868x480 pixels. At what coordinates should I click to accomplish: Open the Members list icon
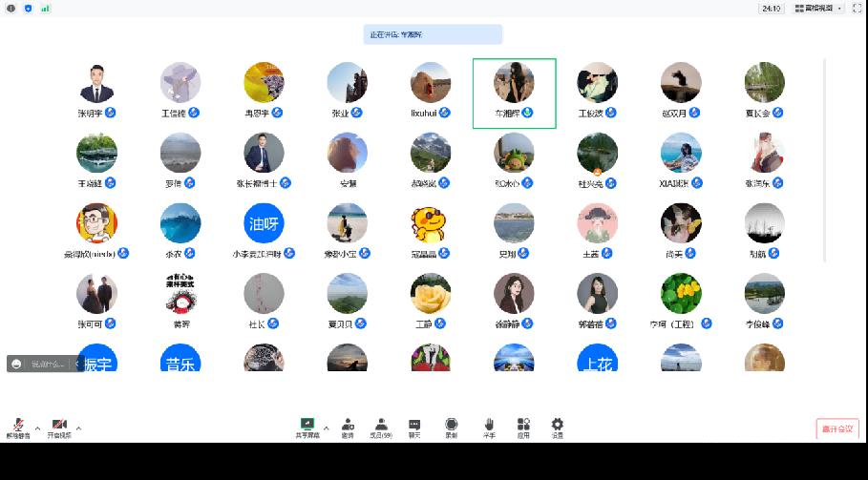[x=381, y=425]
